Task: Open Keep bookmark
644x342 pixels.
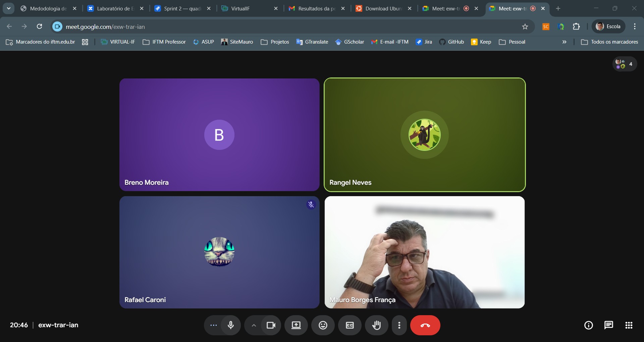Action: point(481,42)
